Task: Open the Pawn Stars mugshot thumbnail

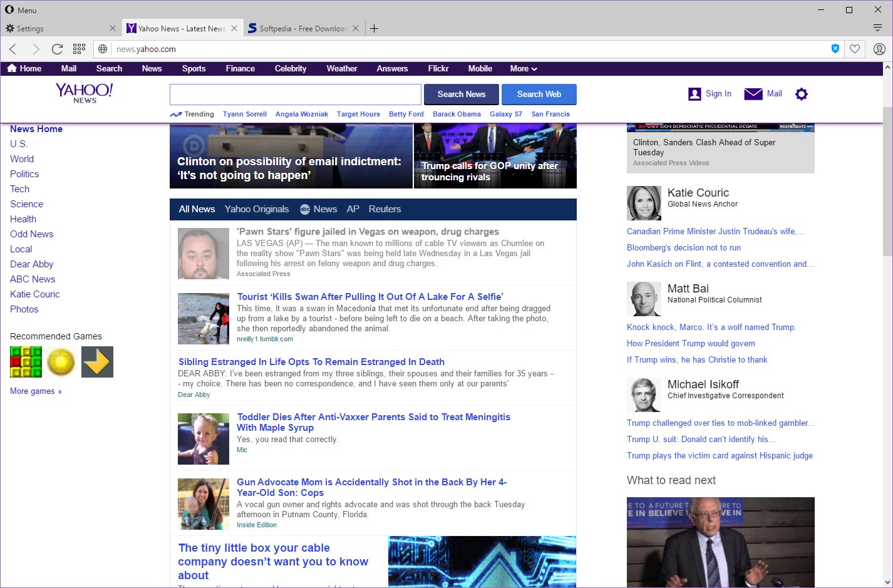Action: [204, 254]
